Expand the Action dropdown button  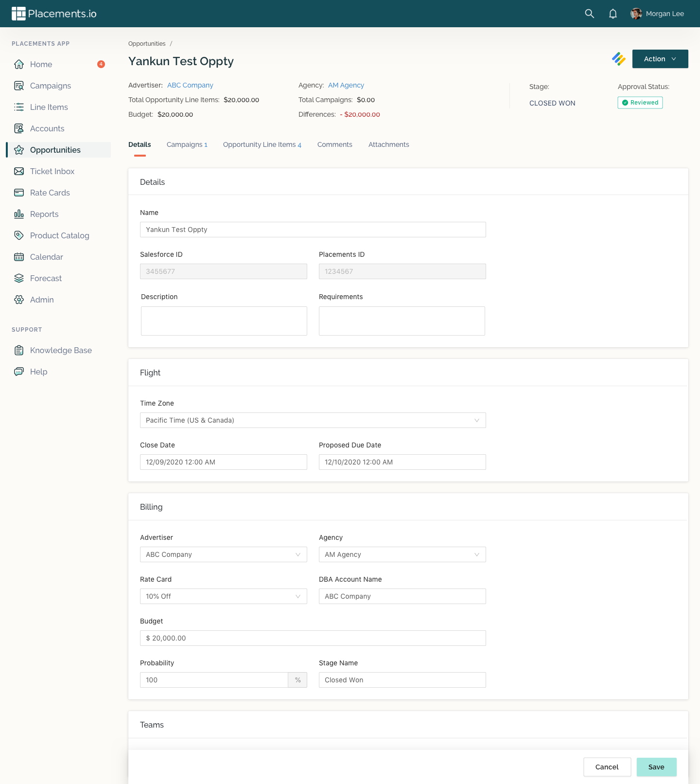(660, 59)
